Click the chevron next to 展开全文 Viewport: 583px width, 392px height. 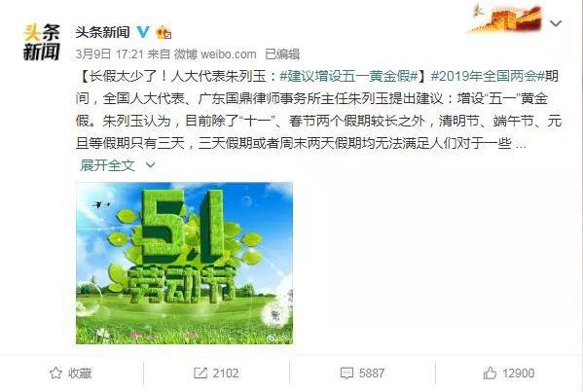click(x=150, y=164)
